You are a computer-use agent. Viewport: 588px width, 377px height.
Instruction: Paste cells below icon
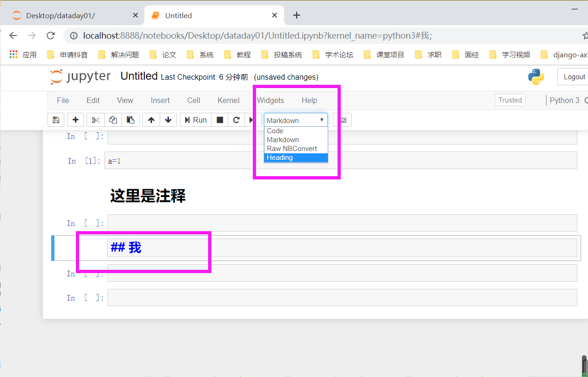131,120
